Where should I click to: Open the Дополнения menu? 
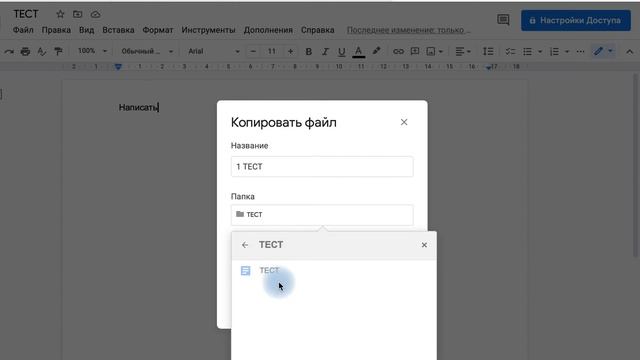point(268,30)
